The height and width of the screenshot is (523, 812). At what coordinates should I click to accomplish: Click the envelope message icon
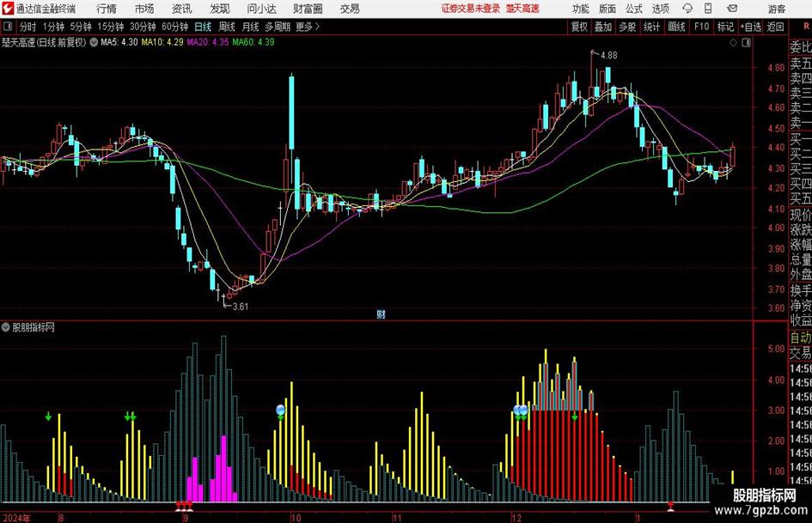[x=732, y=9]
